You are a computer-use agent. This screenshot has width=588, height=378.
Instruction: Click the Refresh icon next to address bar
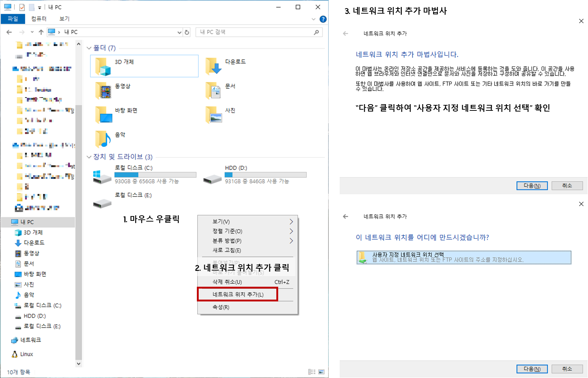[x=187, y=32]
